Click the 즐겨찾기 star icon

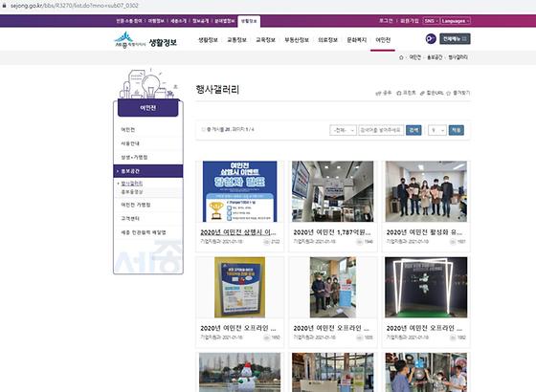click(x=449, y=93)
